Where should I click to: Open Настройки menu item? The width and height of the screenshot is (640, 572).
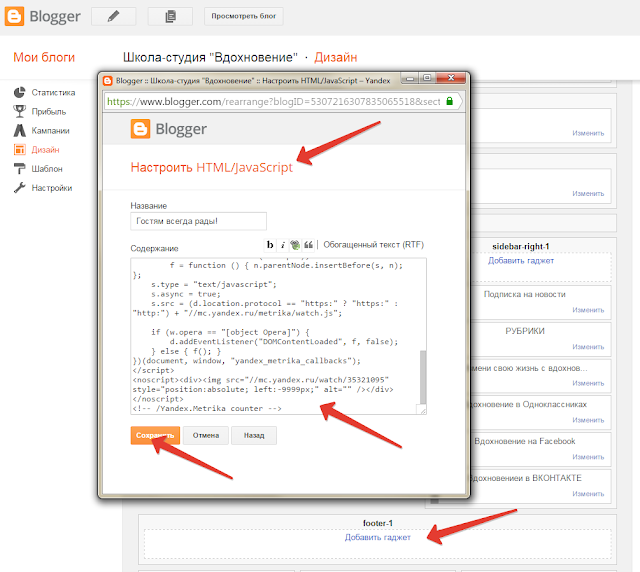point(52,188)
